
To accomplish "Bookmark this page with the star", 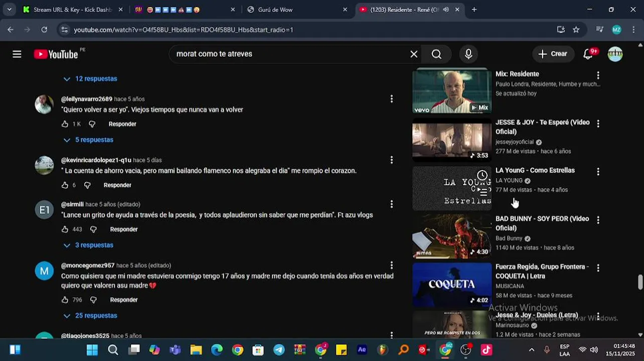I will [576, 30].
